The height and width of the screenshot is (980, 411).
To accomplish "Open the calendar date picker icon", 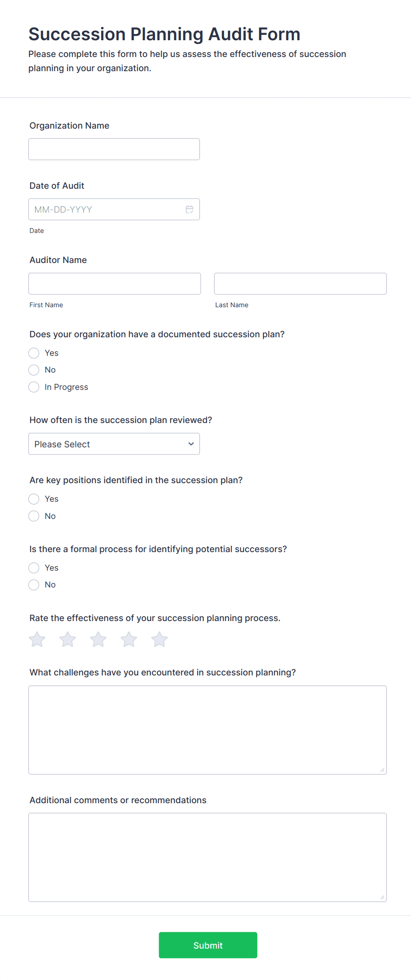I will pyautogui.click(x=190, y=209).
